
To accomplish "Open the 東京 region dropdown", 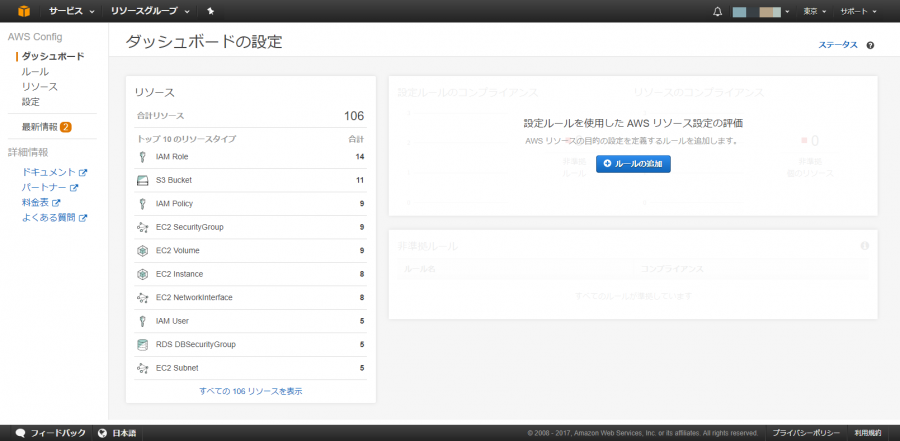I will click(814, 11).
